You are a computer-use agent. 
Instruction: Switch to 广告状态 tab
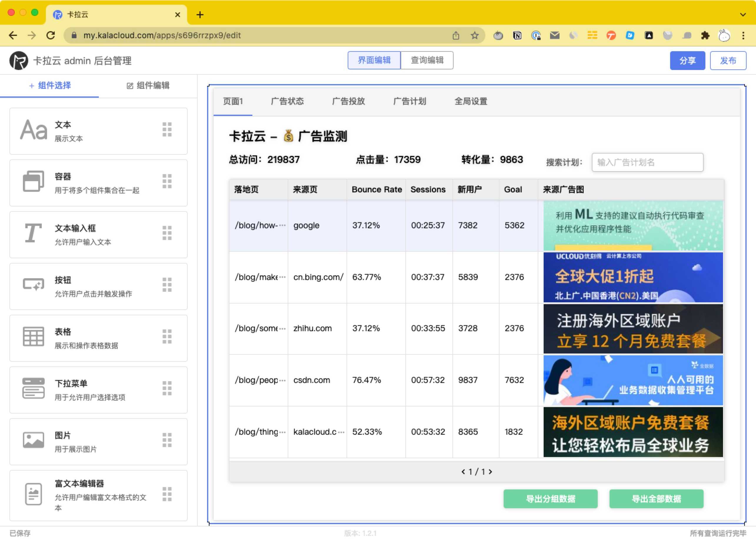[x=287, y=101]
